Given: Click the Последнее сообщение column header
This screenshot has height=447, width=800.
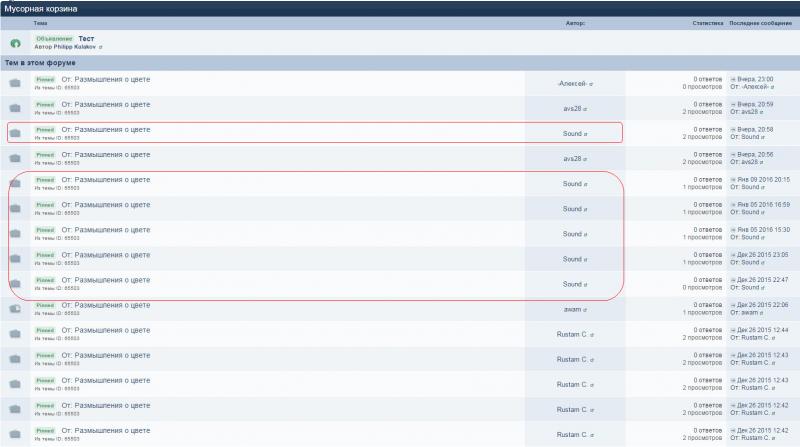Looking at the screenshot, I should [760, 23].
